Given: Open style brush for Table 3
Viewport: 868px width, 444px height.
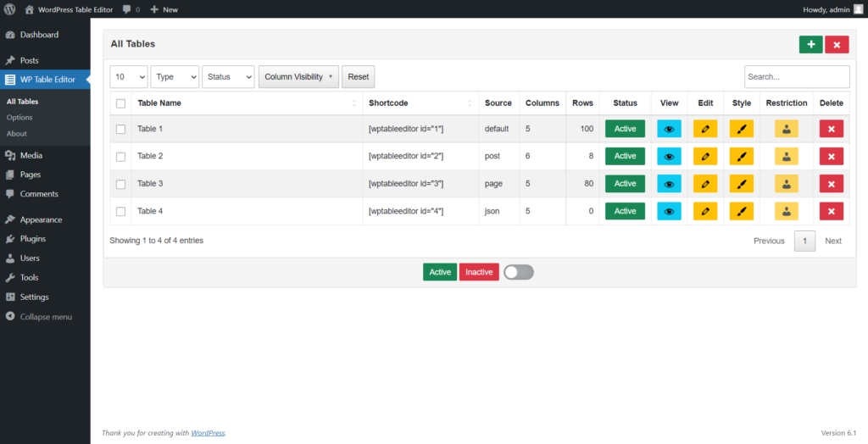Looking at the screenshot, I should 742,184.
